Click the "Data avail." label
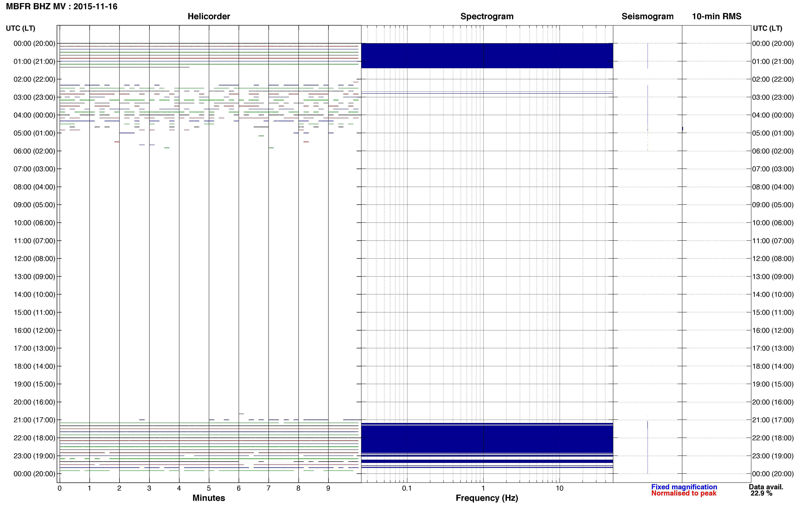 [766, 487]
